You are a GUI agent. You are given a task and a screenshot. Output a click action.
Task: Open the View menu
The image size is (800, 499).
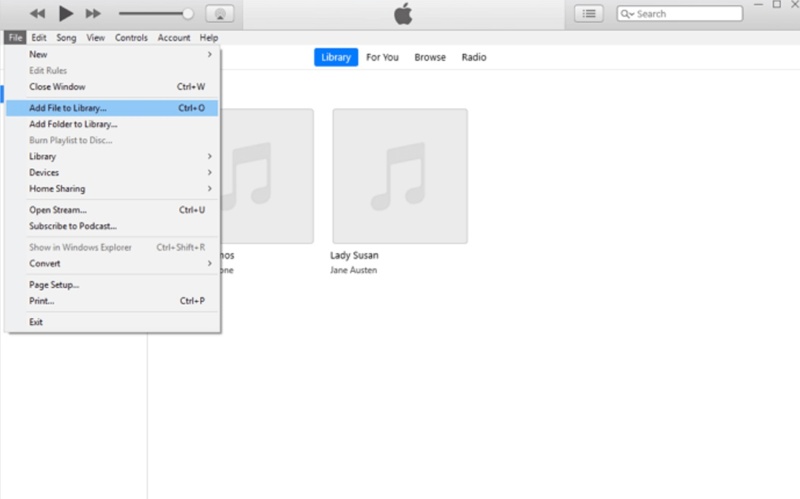coord(95,38)
